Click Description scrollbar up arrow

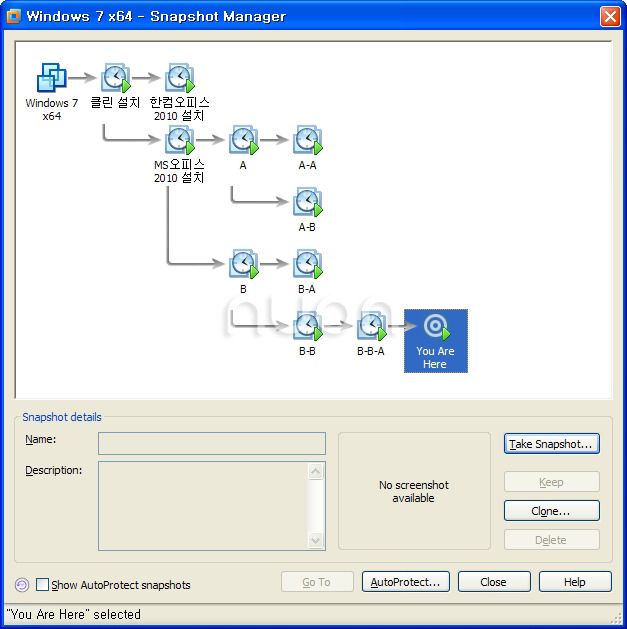(x=316, y=471)
